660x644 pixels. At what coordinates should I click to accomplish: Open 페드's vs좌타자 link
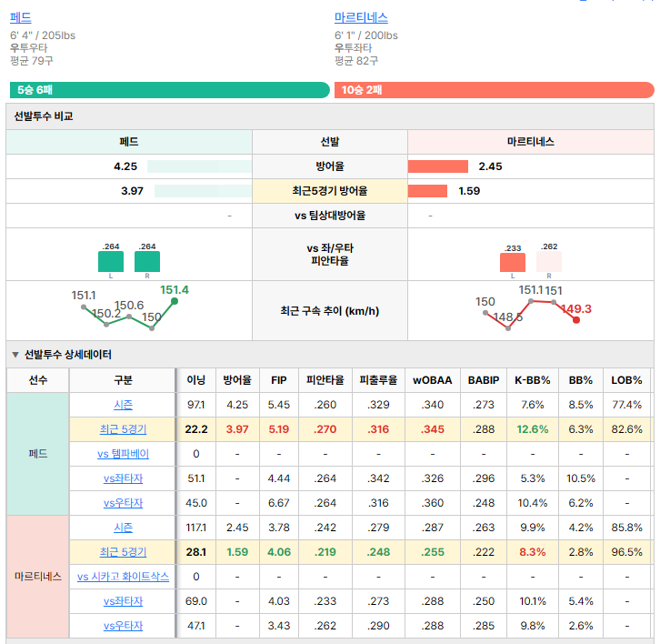point(123,478)
